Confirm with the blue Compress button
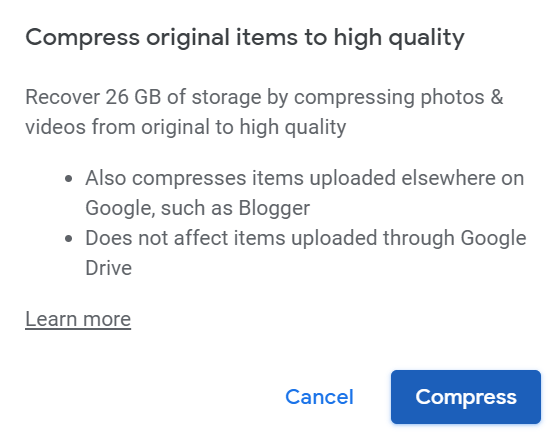The image size is (555, 439). [x=466, y=397]
